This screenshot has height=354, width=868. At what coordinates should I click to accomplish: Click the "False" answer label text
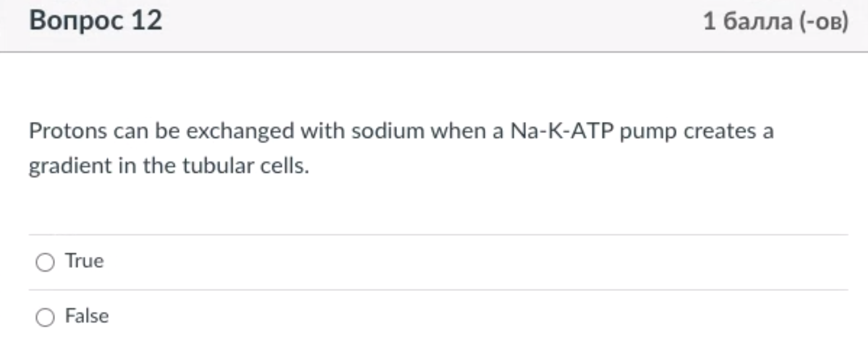[87, 316]
